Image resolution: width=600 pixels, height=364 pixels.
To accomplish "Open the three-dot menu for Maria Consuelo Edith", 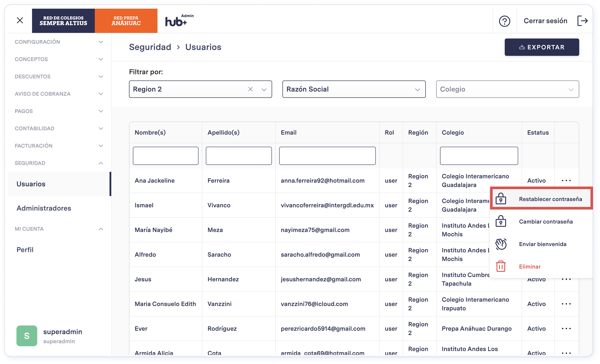I will [x=566, y=304].
